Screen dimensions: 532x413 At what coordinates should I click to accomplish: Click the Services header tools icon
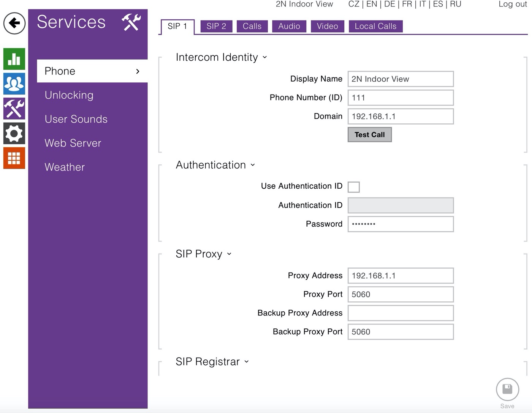(131, 22)
